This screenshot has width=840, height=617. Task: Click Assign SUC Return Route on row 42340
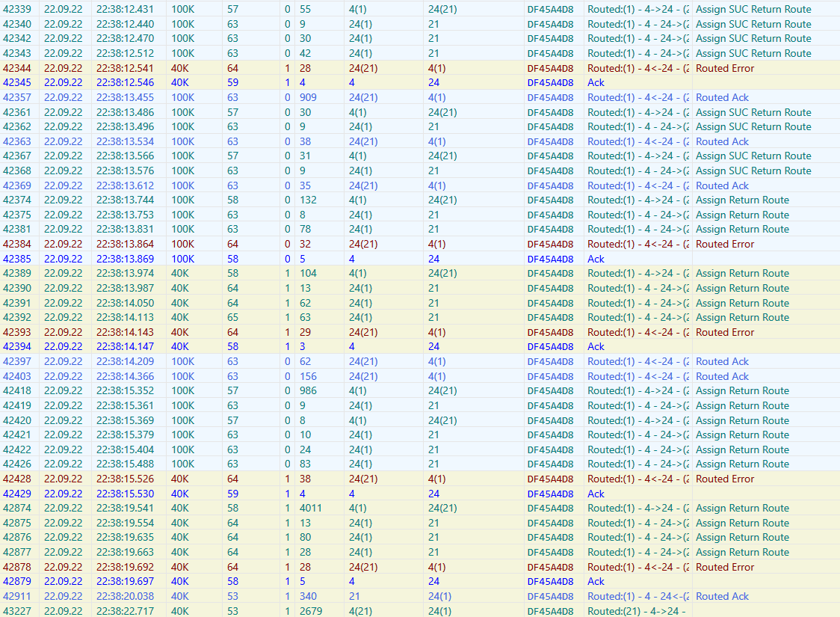pos(753,24)
